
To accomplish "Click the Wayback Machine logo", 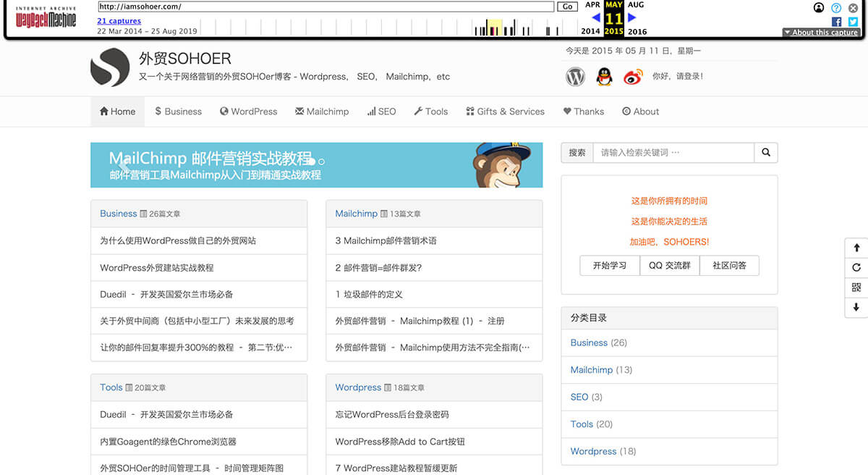I will coord(46,17).
